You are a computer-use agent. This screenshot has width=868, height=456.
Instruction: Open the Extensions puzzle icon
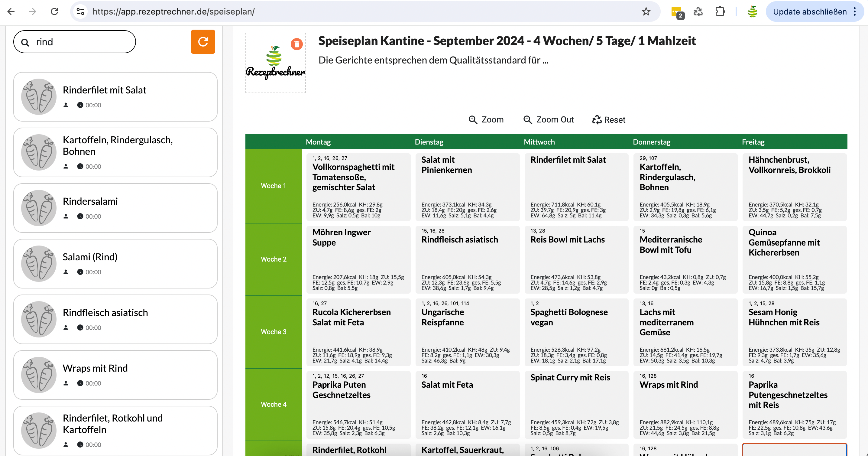(720, 11)
